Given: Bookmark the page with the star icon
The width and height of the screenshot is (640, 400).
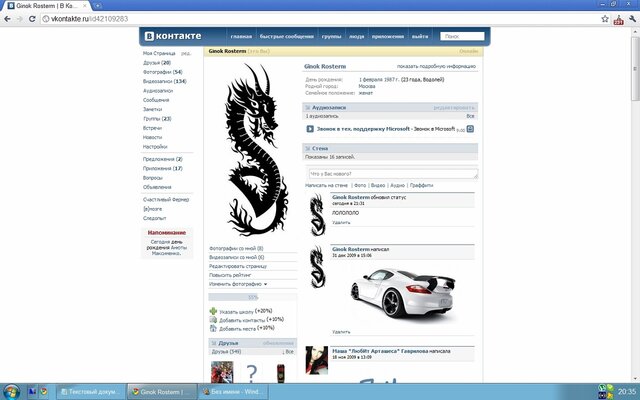Looking at the screenshot, I should [x=605, y=19].
